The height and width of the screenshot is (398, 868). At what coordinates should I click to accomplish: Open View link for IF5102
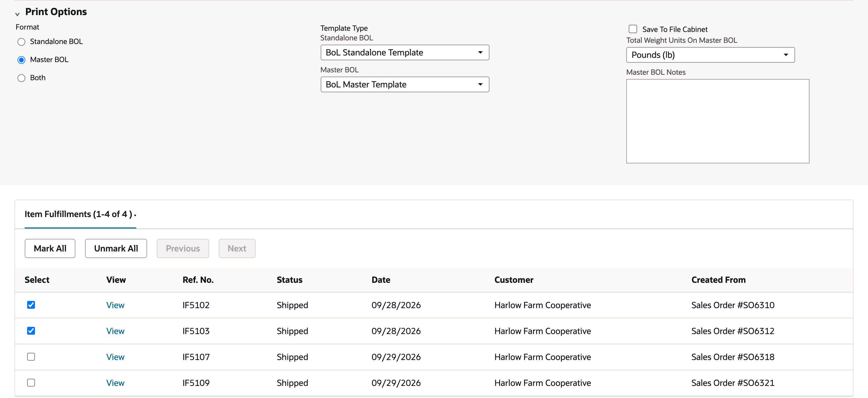click(115, 305)
